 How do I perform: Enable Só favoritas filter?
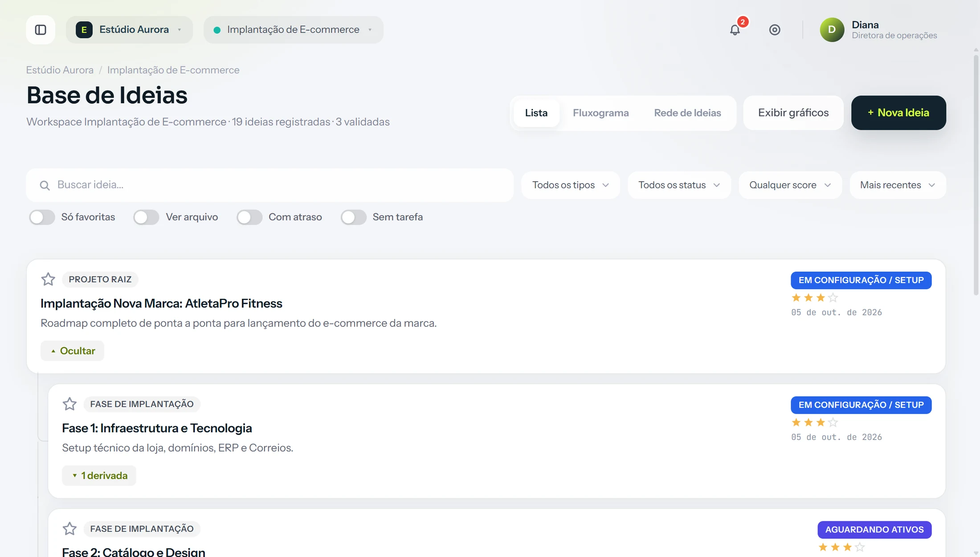[42, 217]
